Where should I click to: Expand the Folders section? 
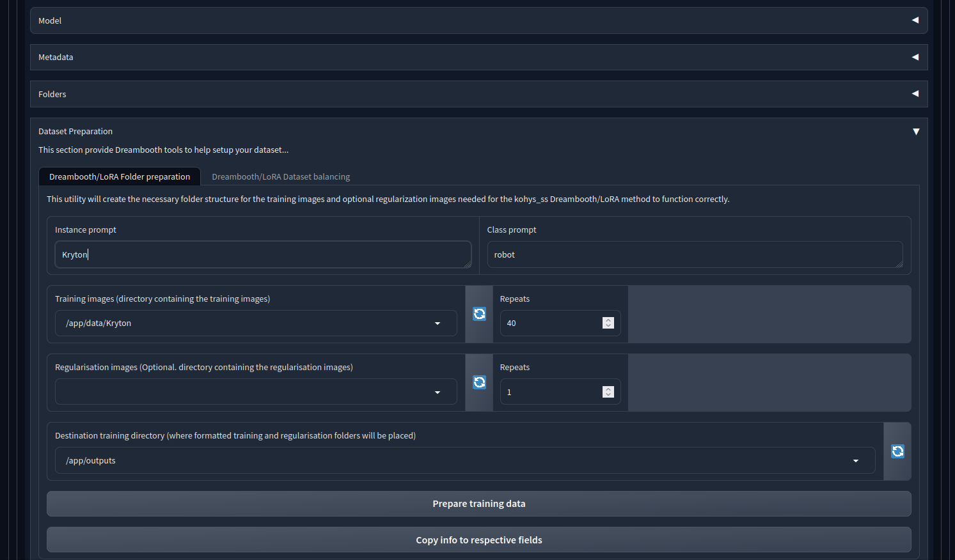tap(915, 94)
